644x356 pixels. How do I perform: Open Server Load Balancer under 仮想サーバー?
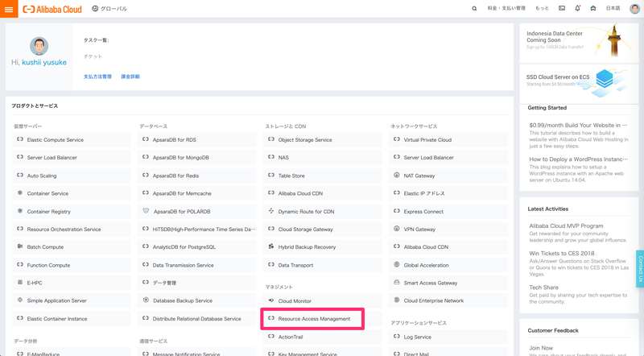[x=71, y=157]
